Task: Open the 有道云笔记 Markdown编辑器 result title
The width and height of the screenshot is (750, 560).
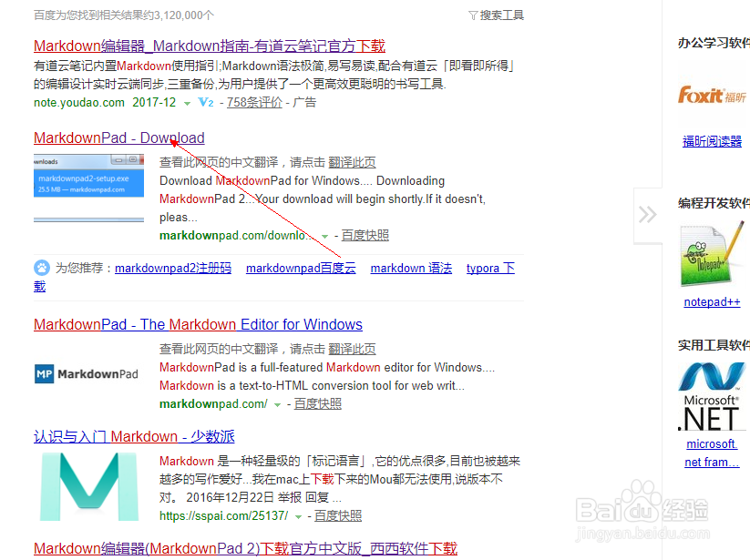Action: coord(210,46)
